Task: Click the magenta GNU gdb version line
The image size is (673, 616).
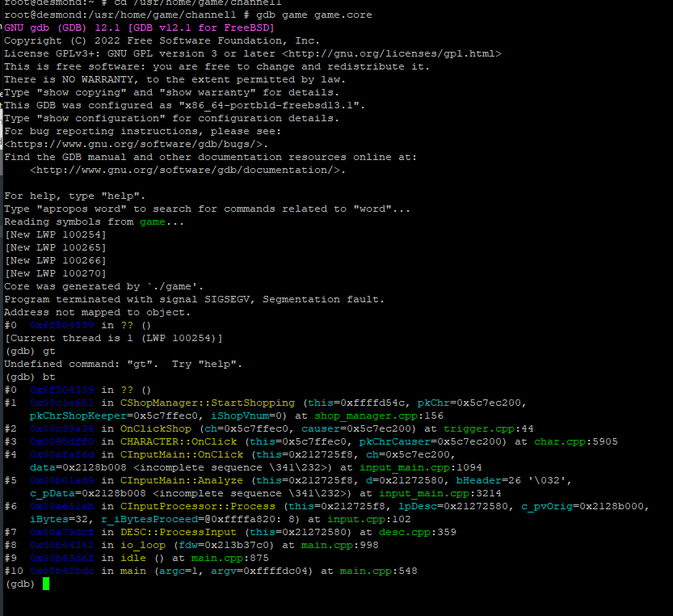Action: click(x=139, y=27)
